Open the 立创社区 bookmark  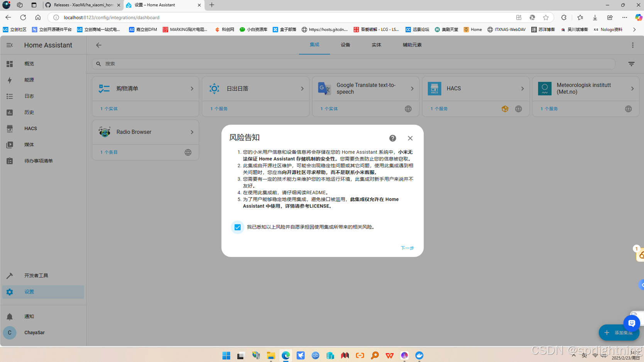15,29
